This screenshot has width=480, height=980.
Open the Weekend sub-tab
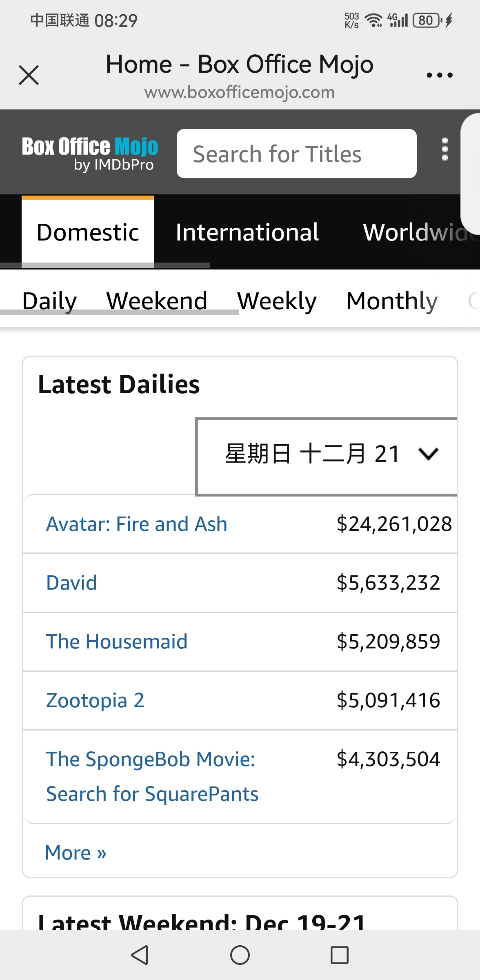click(157, 301)
